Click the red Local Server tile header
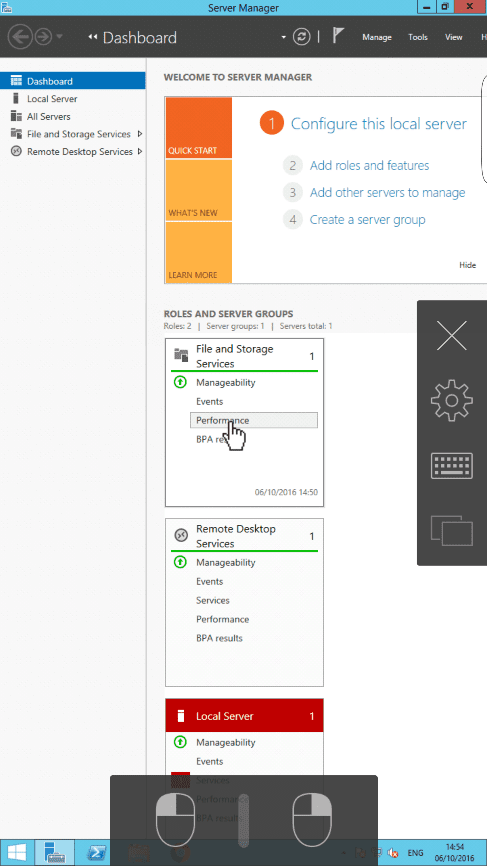This screenshot has height=866, width=487. (244, 716)
